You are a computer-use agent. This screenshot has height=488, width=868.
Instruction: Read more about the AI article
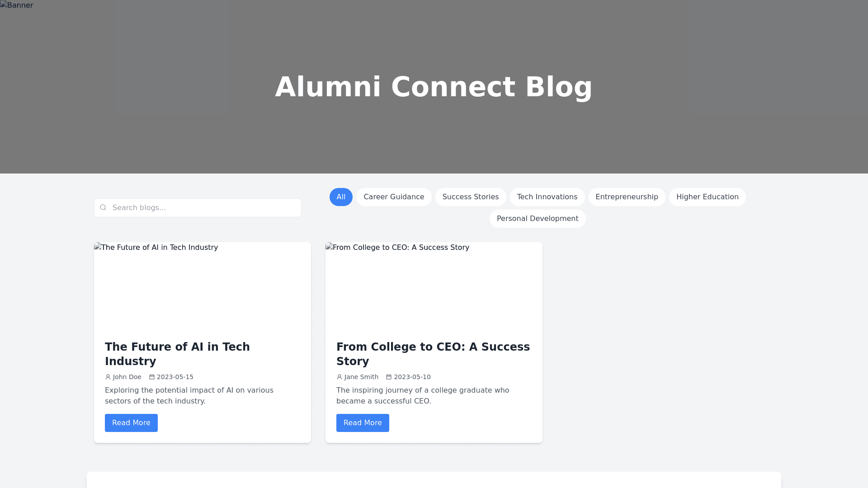[131, 423]
